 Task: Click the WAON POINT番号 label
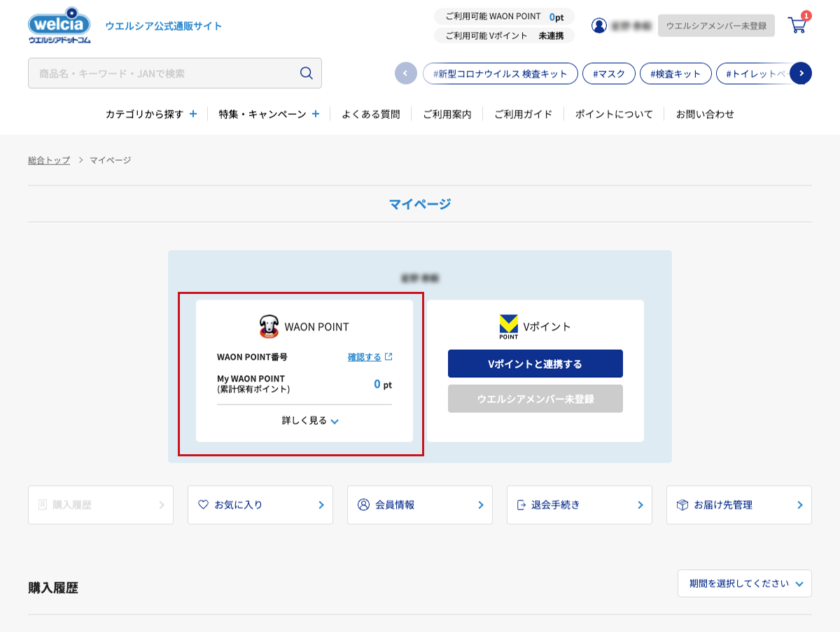(252, 357)
